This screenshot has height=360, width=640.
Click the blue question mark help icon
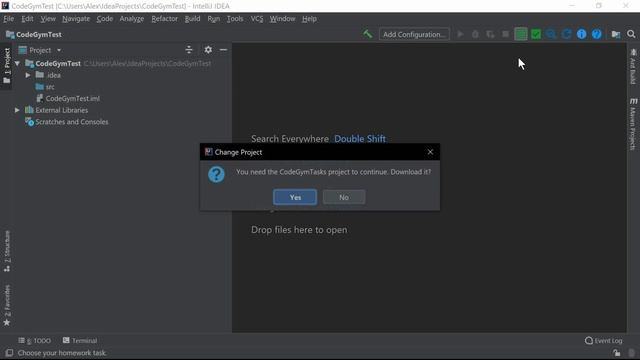pos(596,34)
